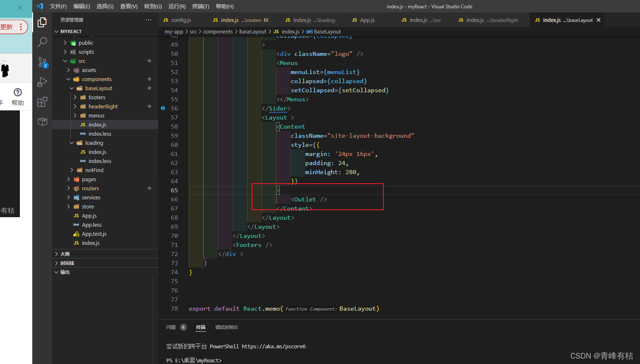Open index.less under baseLayout
The height and width of the screenshot is (364, 640).
[x=105, y=134]
